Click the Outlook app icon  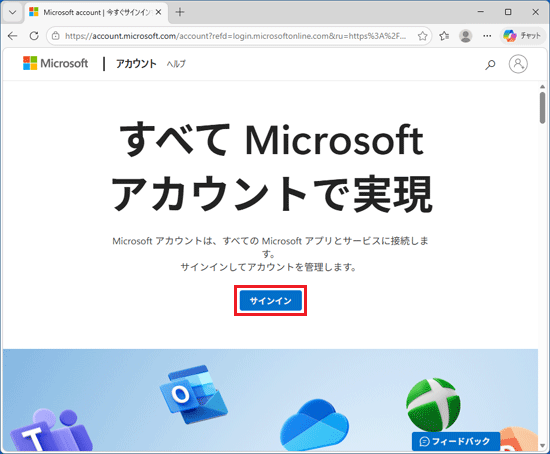(x=194, y=394)
